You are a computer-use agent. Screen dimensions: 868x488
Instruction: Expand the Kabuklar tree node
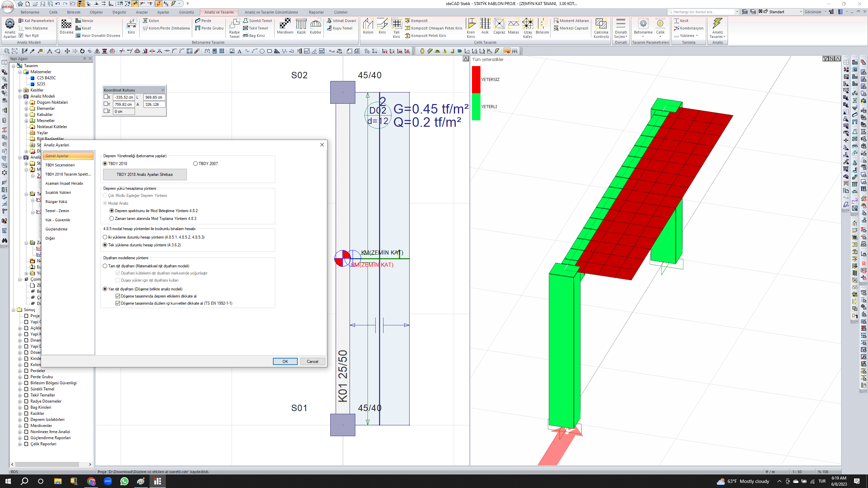click(26, 115)
